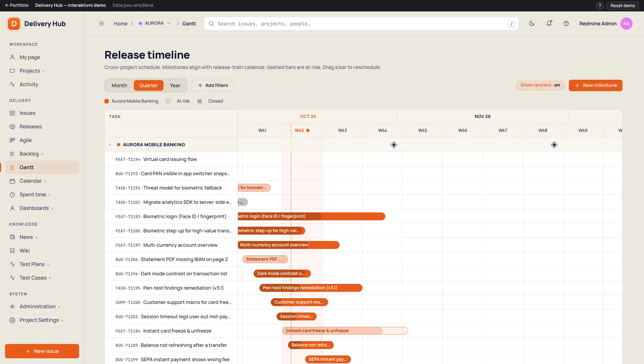Select Biometric login Gantt bar
The height and width of the screenshot is (364, 644).
coord(312,216)
